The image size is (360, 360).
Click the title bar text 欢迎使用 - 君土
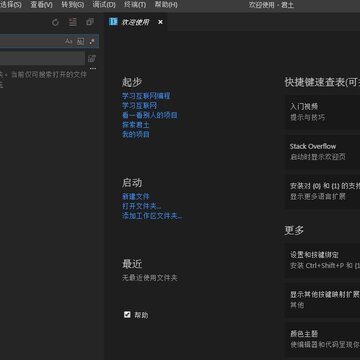pyautogui.click(x=271, y=5)
